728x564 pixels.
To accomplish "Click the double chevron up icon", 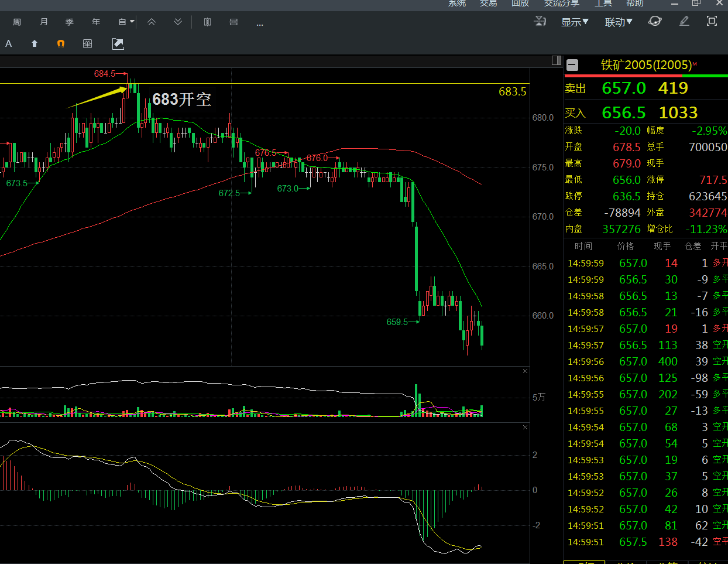I will [152, 22].
